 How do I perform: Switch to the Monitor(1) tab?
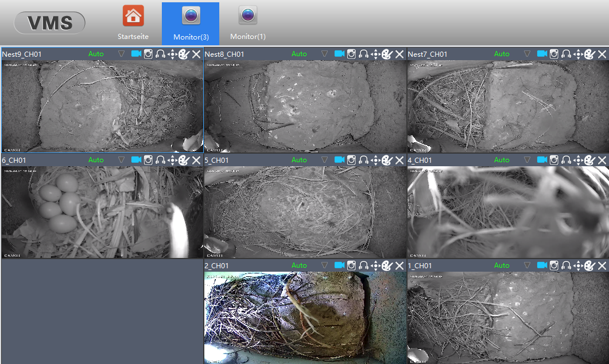tap(248, 23)
